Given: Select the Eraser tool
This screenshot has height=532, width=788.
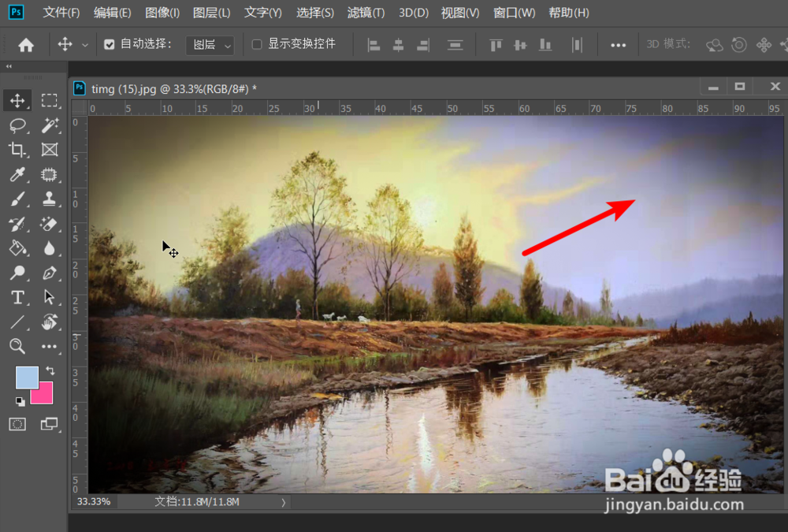Looking at the screenshot, I should click(49, 224).
